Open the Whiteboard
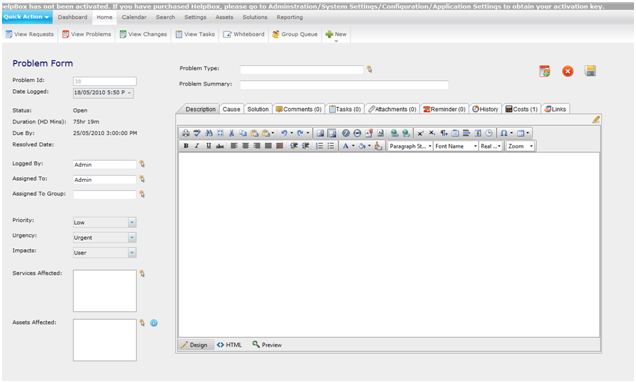 tap(244, 34)
